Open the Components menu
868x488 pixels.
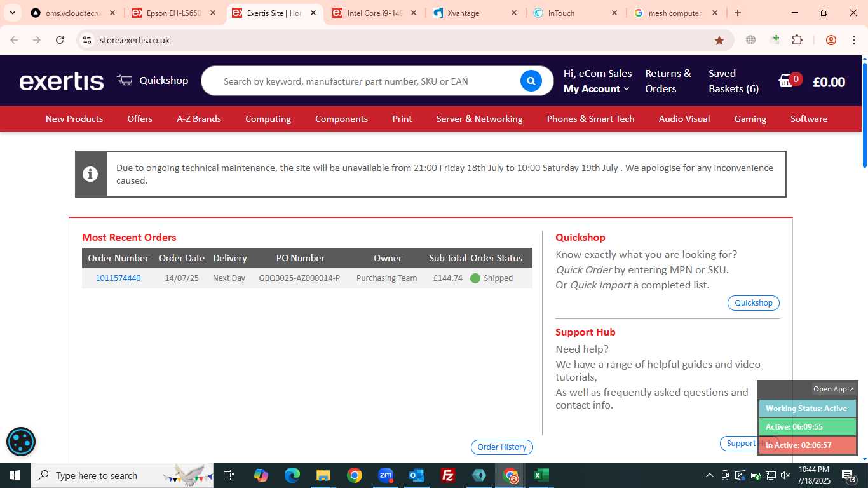[341, 119]
